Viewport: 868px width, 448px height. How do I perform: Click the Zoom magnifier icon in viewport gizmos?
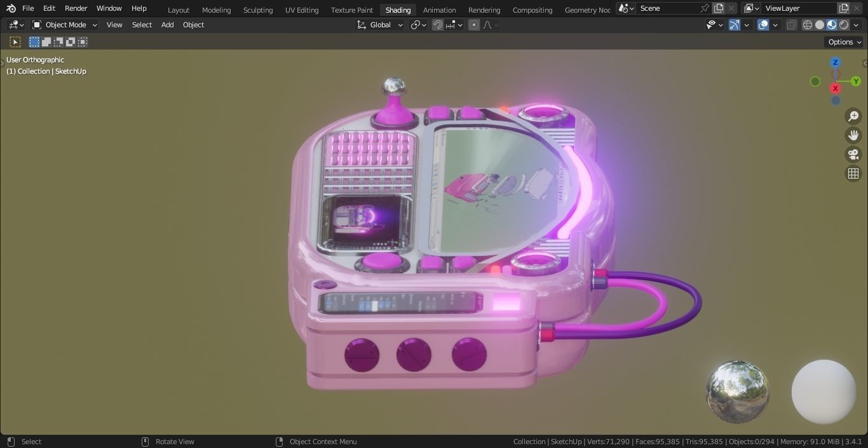point(853,116)
